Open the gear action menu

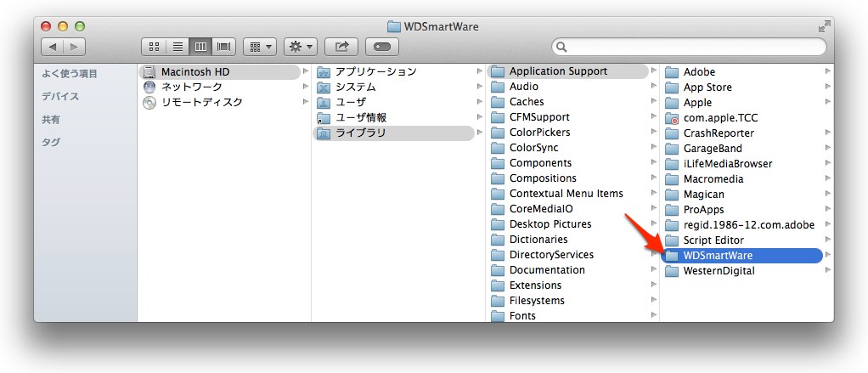301,47
